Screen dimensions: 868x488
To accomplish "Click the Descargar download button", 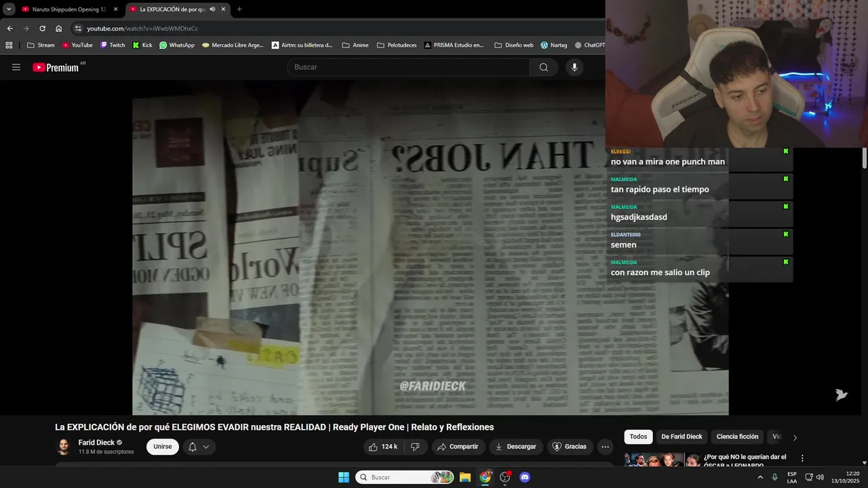I will tap(516, 447).
